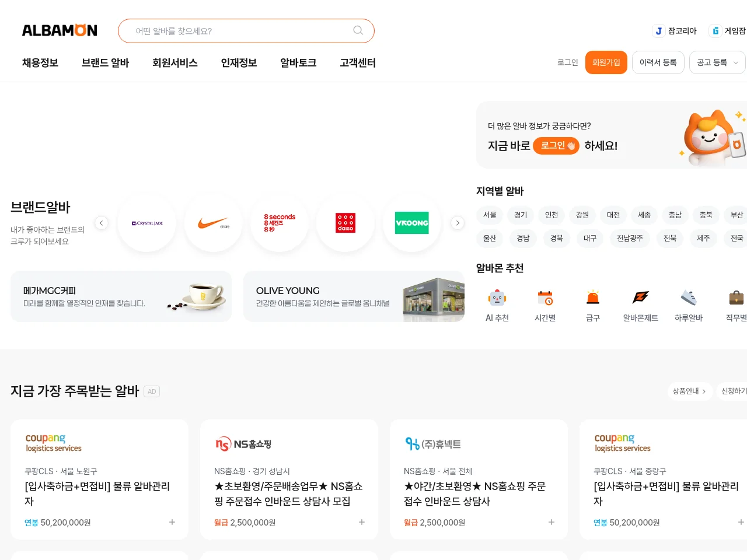Open the 알바토크 menu

click(298, 62)
